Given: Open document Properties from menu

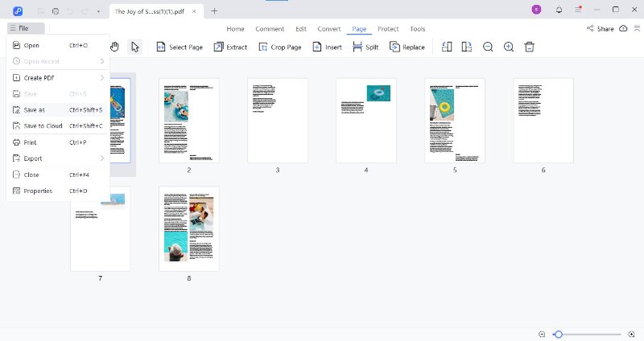Looking at the screenshot, I should tap(58, 191).
